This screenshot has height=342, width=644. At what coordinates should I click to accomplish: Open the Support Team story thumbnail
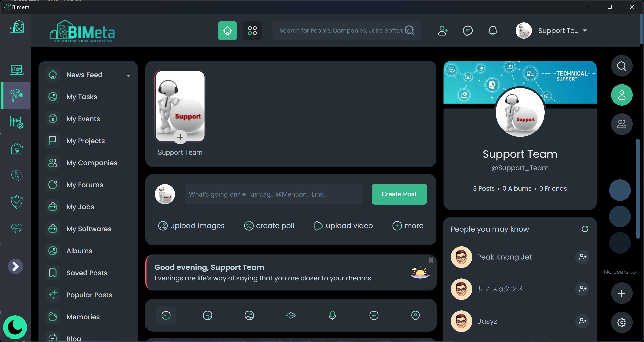180,106
